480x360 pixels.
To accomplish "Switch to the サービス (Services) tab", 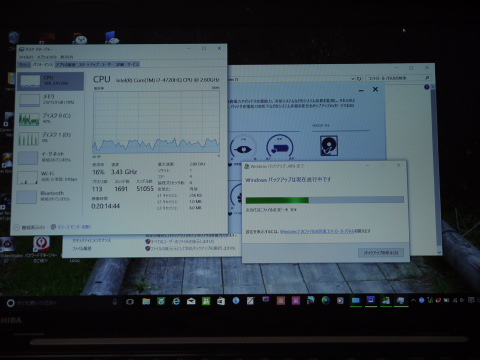I will (x=133, y=64).
